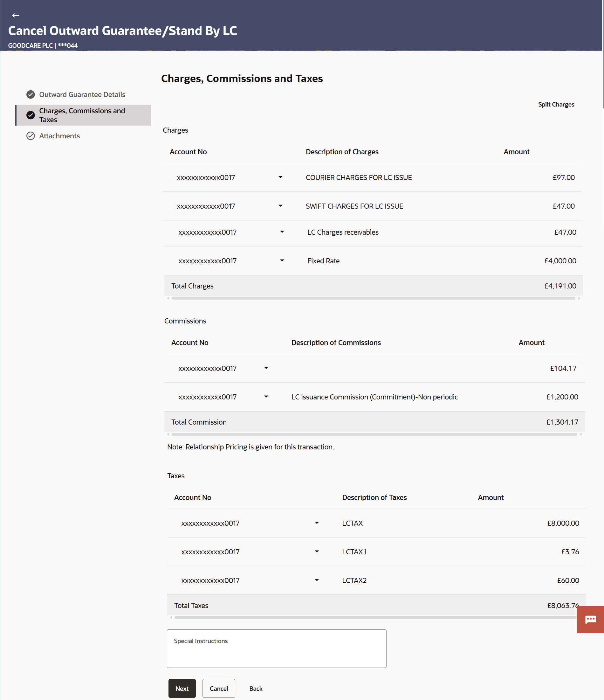Open the chat feedback bubble icon

[591, 619]
